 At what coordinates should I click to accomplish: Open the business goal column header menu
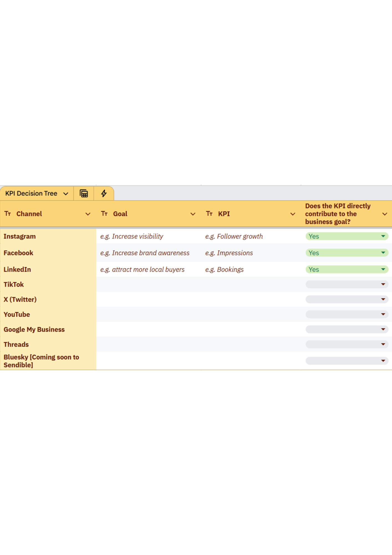(x=385, y=214)
